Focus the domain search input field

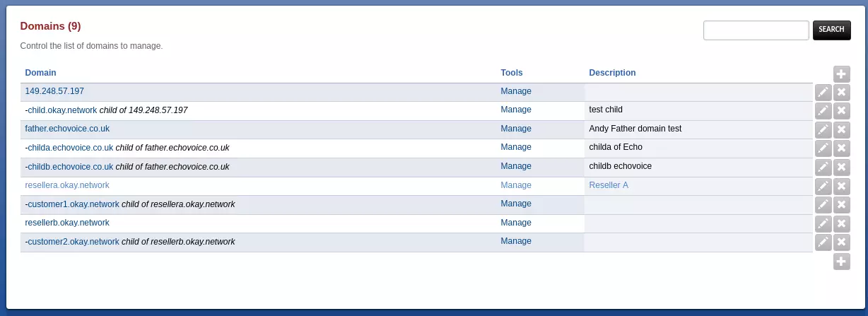click(756, 30)
